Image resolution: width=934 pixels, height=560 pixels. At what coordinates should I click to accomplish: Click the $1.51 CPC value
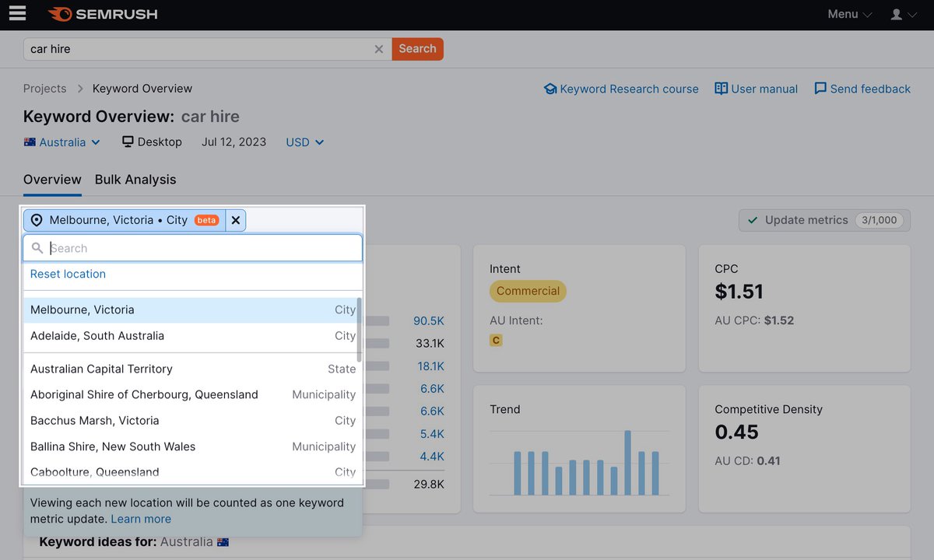tap(739, 292)
